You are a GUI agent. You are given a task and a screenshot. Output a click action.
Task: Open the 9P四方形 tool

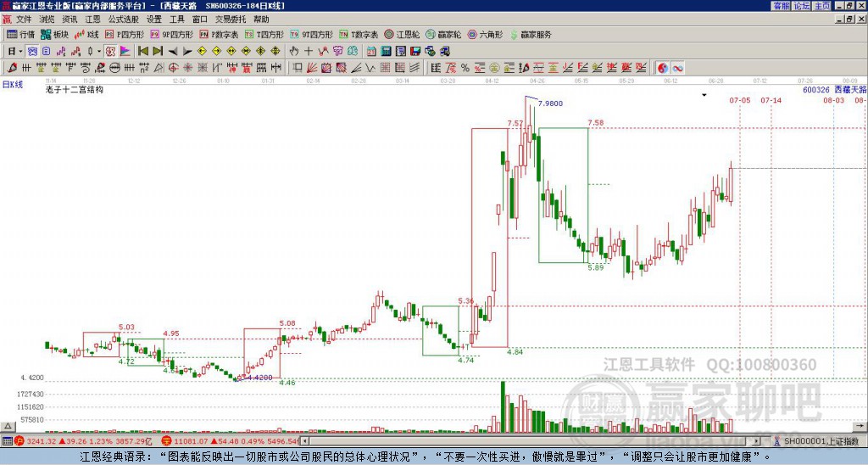171,34
